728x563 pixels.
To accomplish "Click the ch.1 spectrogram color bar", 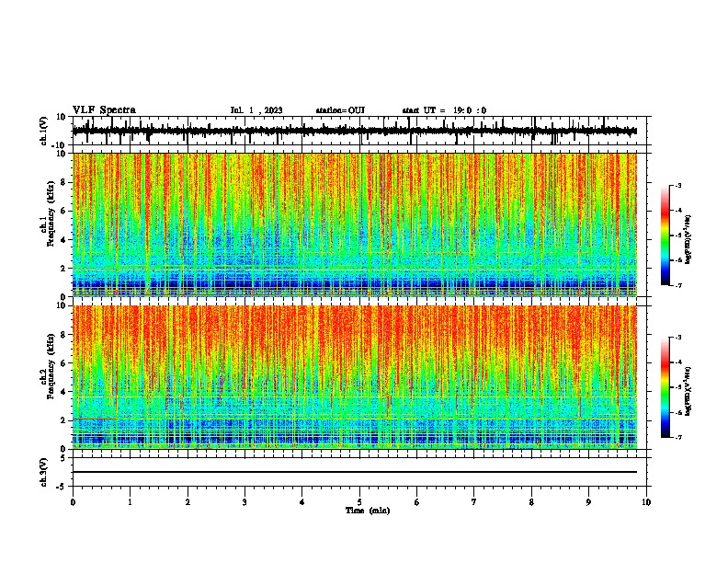I will (x=665, y=236).
